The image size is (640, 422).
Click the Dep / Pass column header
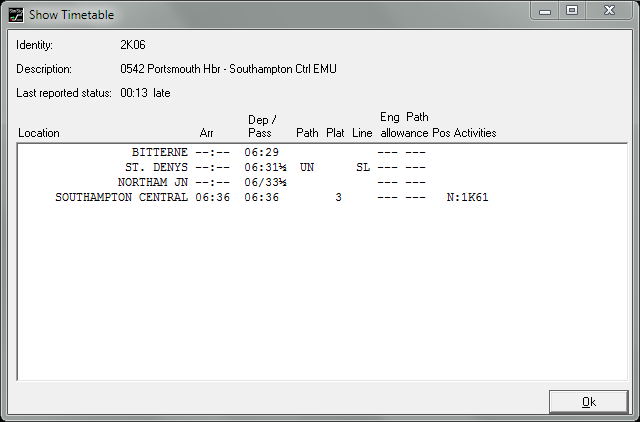[262, 126]
